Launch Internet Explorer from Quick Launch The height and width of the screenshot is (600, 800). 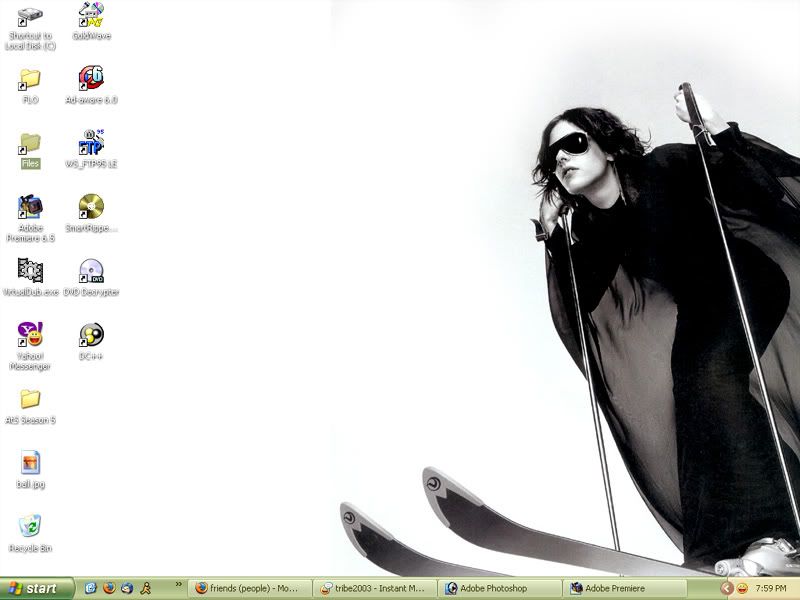pyautogui.click(x=91, y=588)
